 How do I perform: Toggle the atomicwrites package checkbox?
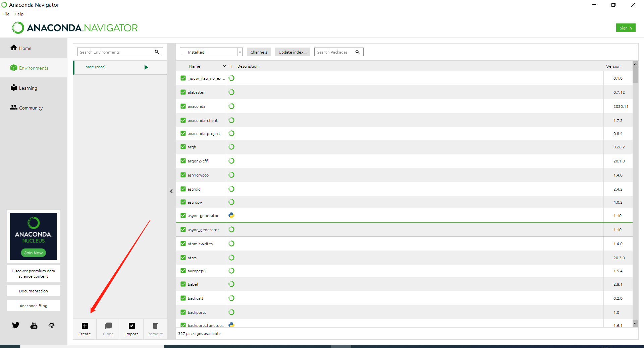[183, 243]
